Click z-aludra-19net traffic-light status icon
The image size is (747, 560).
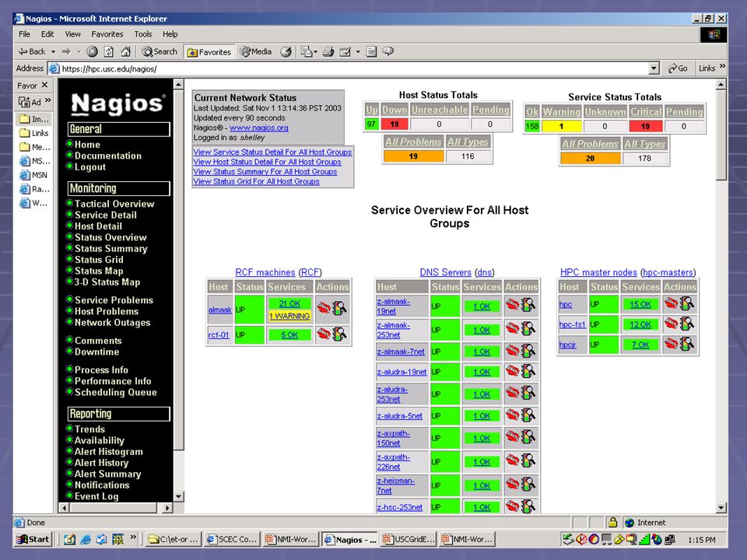click(528, 372)
